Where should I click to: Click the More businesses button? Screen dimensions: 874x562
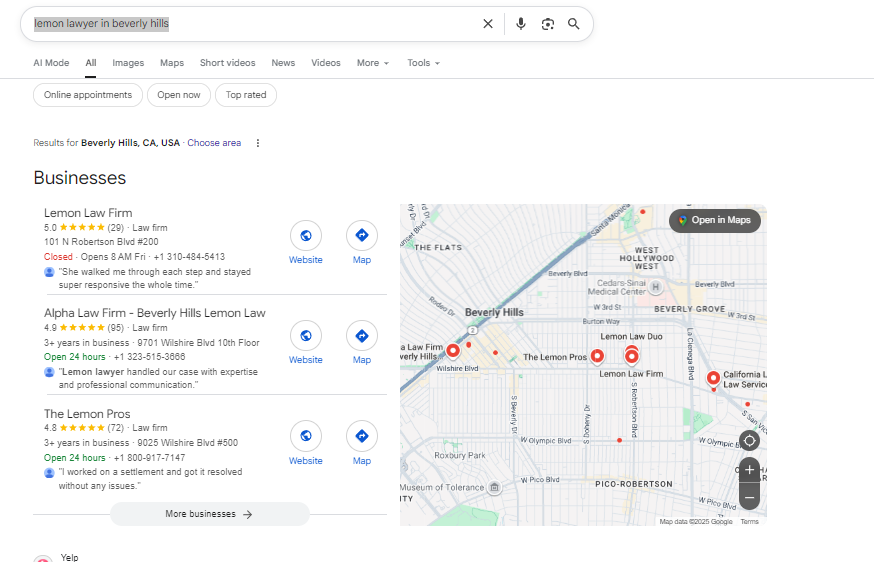pyautogui.click(x=210, y=514)
